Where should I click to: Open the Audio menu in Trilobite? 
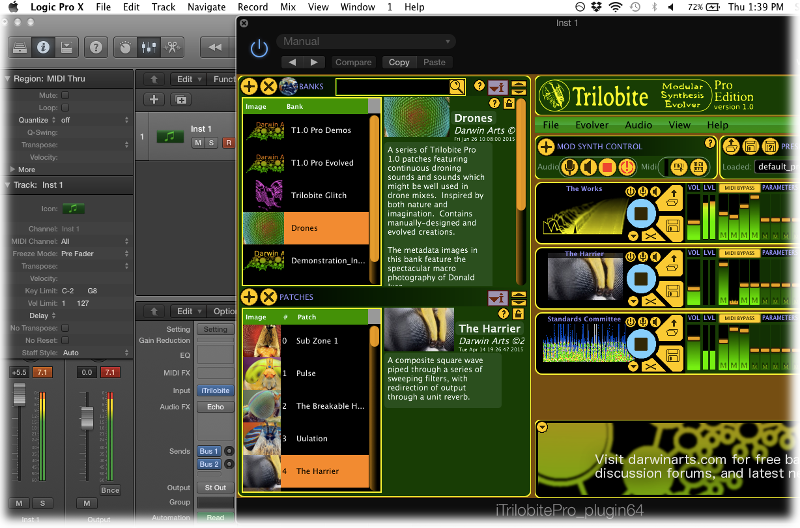coord(638,125)
